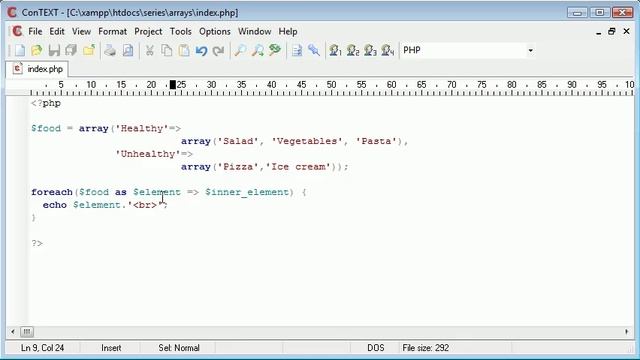
Task: Click the DOS file format status entry
Action: (376, 348)
